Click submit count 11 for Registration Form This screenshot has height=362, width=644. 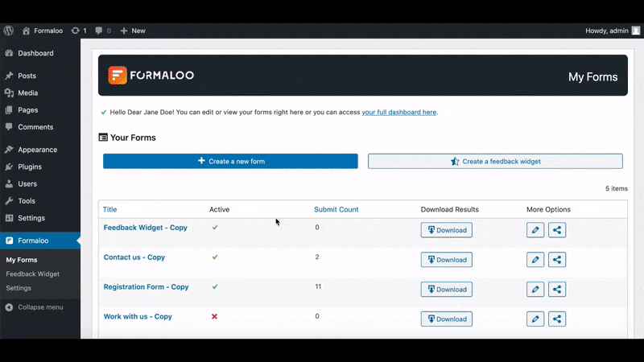point(318,286)
